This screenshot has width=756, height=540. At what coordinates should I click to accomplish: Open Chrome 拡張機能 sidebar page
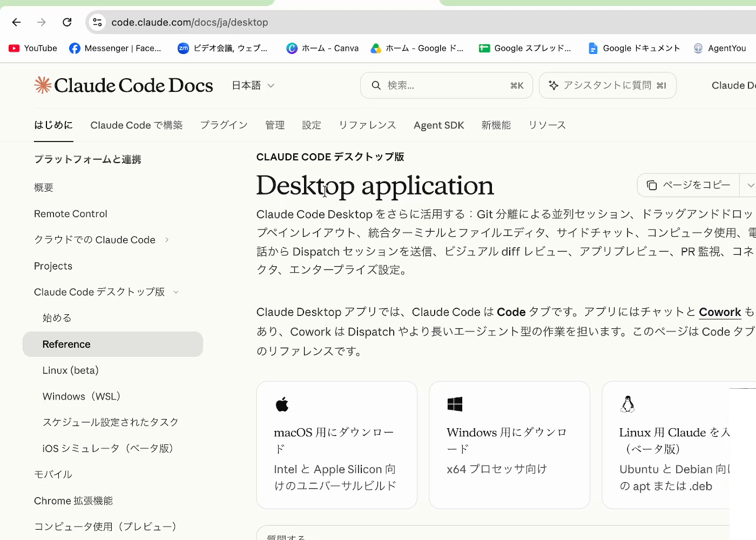click(x=73, y=501)
